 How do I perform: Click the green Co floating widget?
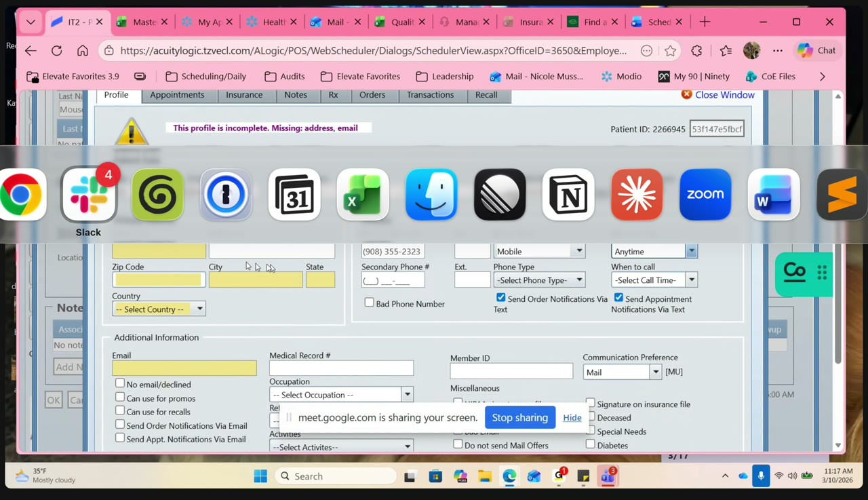point(803,274)
